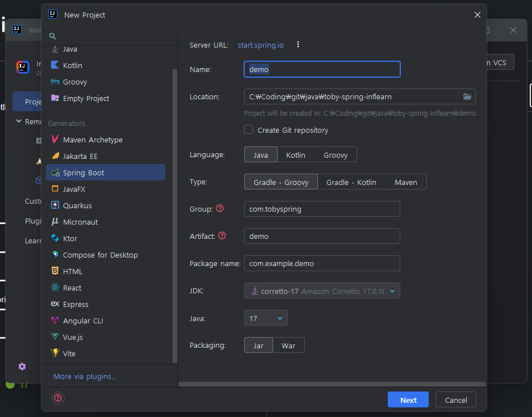Set language to Java
This screenshot has height=417, width=532.
tap(261, 154)
